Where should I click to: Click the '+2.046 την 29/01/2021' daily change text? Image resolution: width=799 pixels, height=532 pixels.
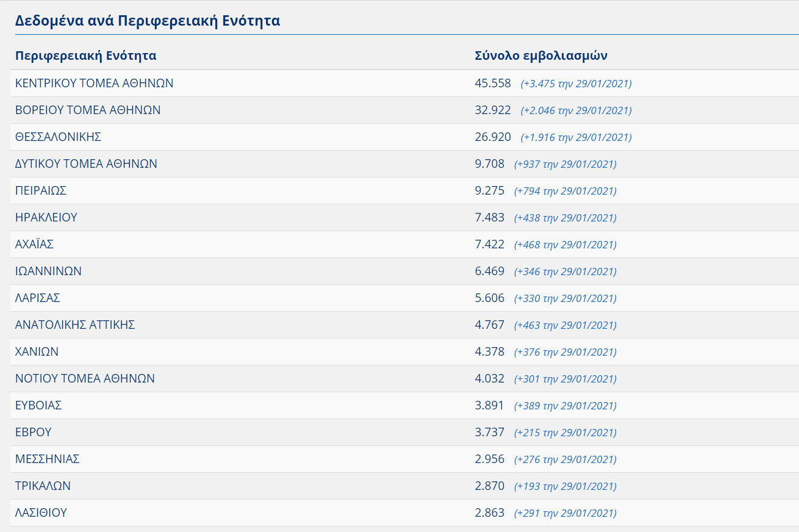point(576,111)
